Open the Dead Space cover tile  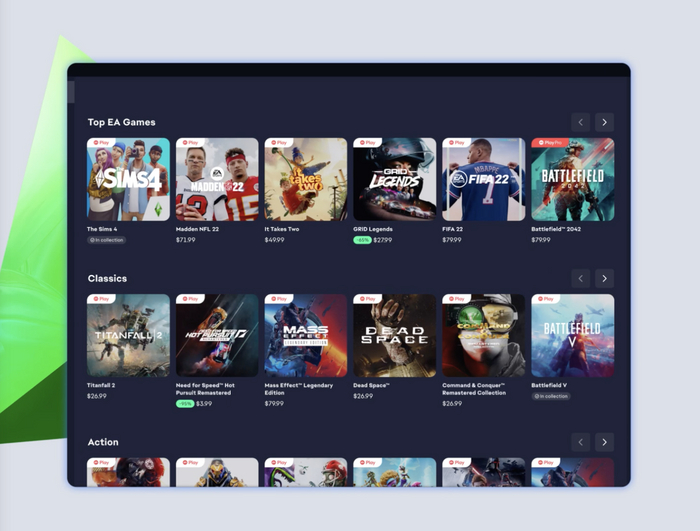pos(395,335)
